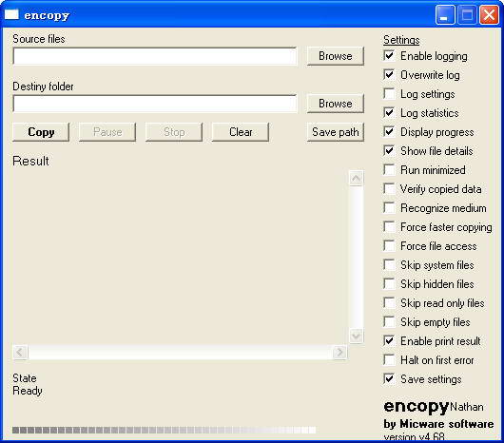Click the Result scroll up arrow
Image resolution: width=504 pixels, height=443 pixels.
coord(357,178)
